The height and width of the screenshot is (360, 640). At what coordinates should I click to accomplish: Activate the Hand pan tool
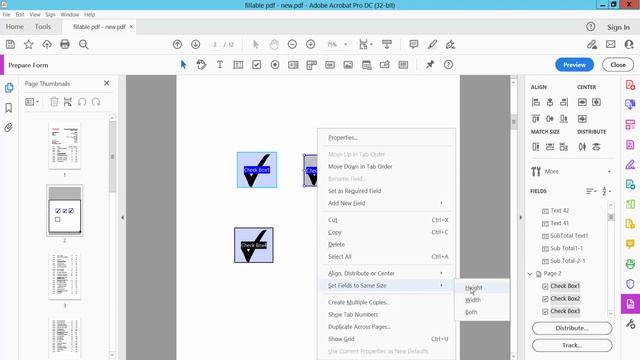point(274,44)
